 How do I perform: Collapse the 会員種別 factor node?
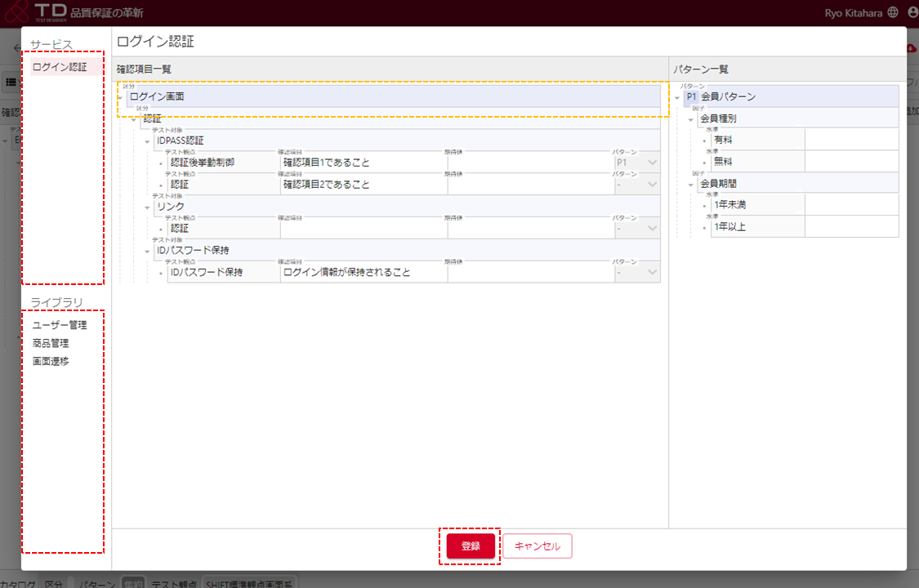pos(691,119)
